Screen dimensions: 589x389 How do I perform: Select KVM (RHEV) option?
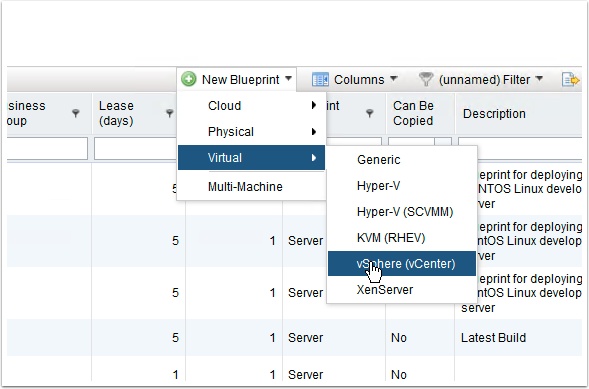point(402,238)
